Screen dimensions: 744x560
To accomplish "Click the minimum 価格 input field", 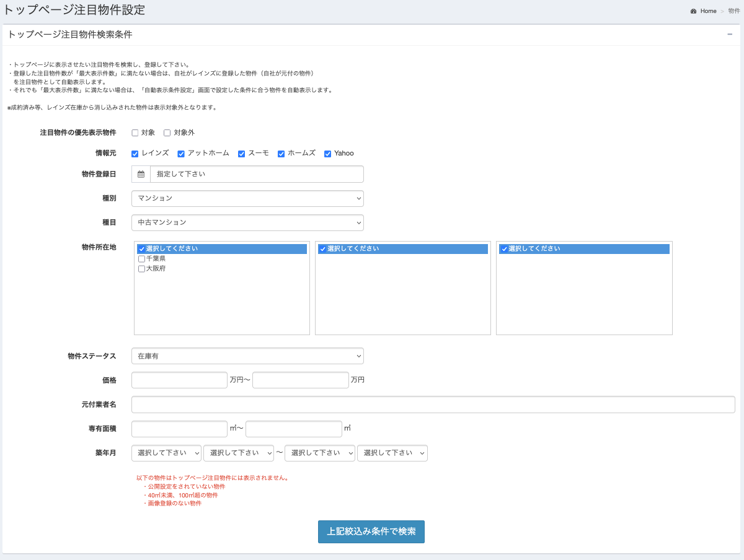I will tap(179, 380).
